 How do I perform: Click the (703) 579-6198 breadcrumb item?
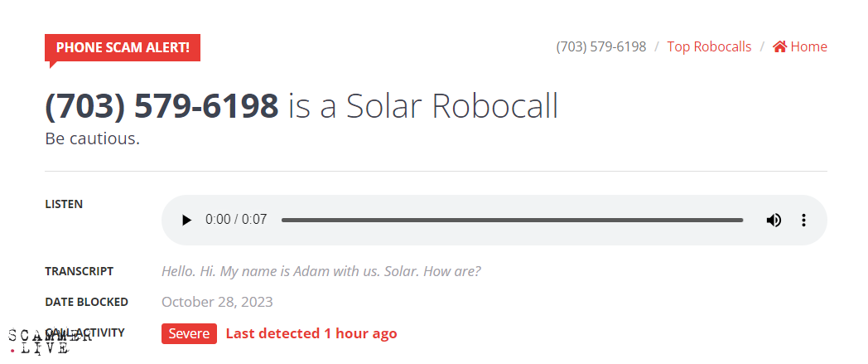tap(601, 46)
